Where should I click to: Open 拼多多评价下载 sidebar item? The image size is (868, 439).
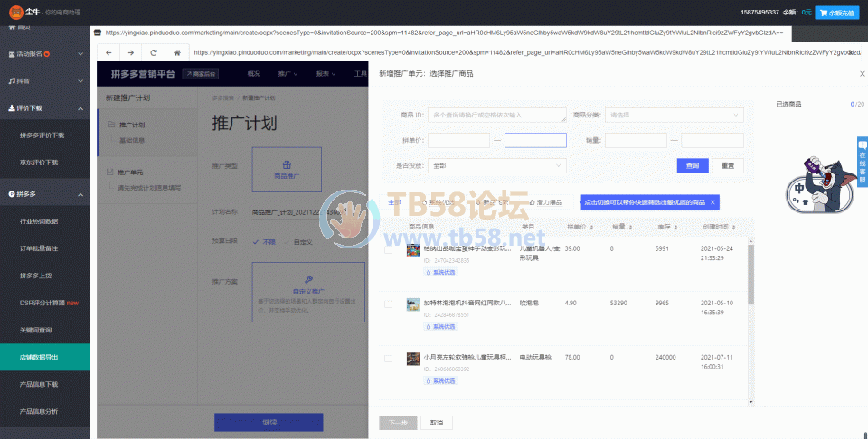tap(42, 135)
